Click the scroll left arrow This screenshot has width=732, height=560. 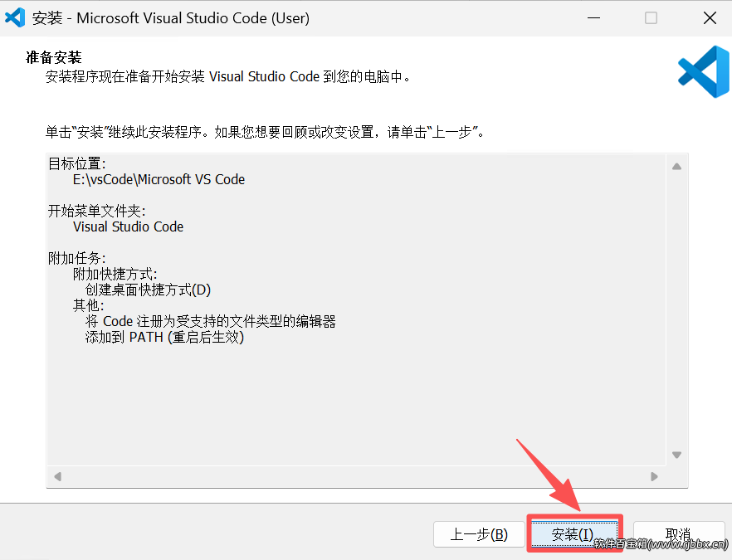pos(58,476)
